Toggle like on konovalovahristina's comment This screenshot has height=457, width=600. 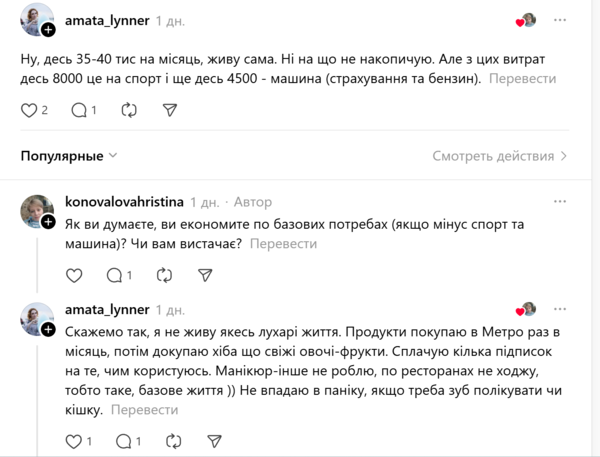click(x=73, y=275)
